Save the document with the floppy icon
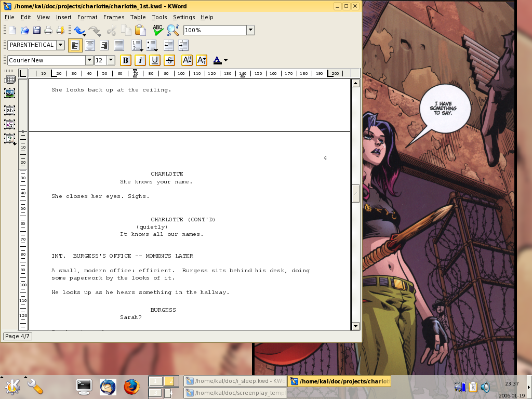The height and width of the screenshot is (399, 532). pyautogui.click(x=36, y=30)
